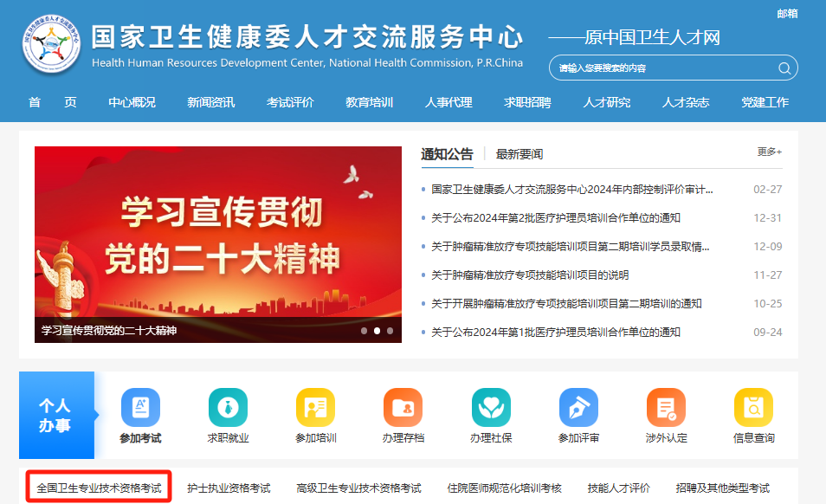Viewport: 826px width, 504px height.
Task: Click the 12-31 date entry
Action: [767, 218]
